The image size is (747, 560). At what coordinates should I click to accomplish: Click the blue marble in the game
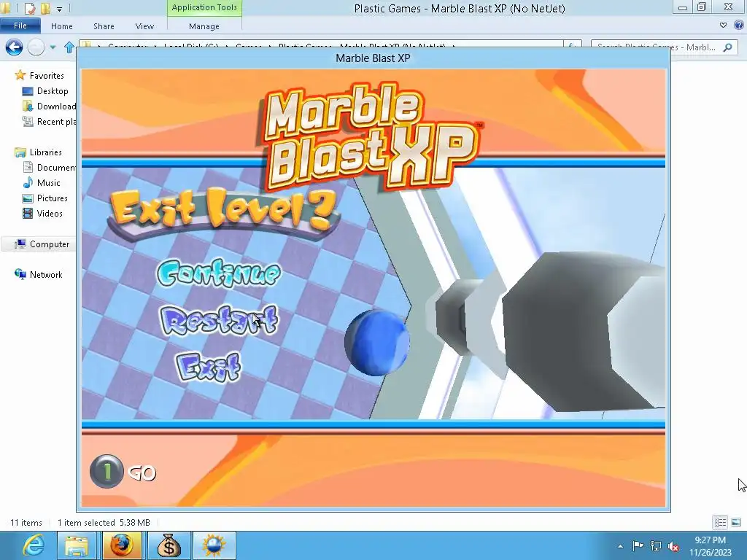pos(377,342)
